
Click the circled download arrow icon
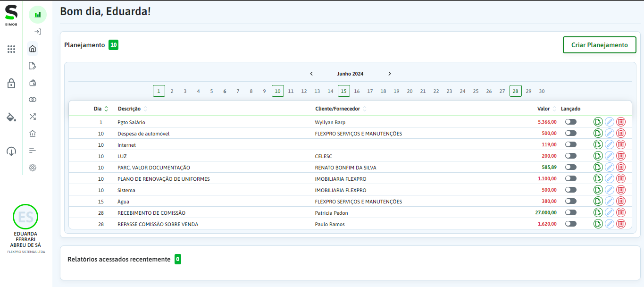tap(11, 151)
